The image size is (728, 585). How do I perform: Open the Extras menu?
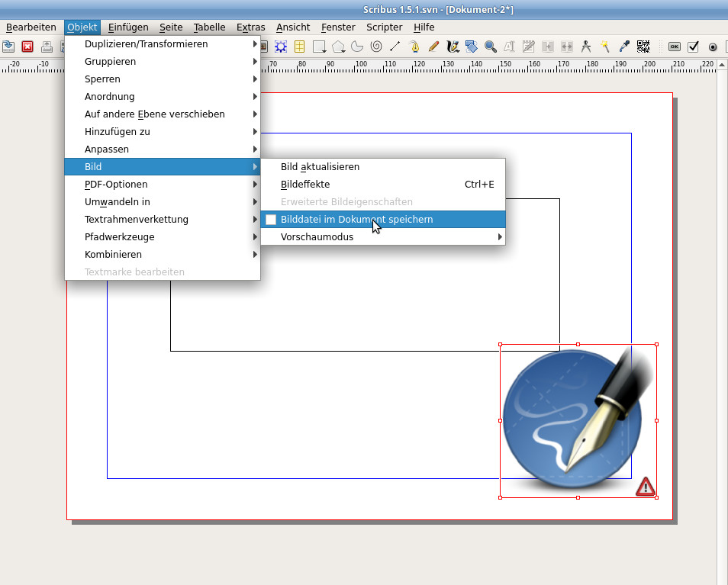(x=251, y=27)
